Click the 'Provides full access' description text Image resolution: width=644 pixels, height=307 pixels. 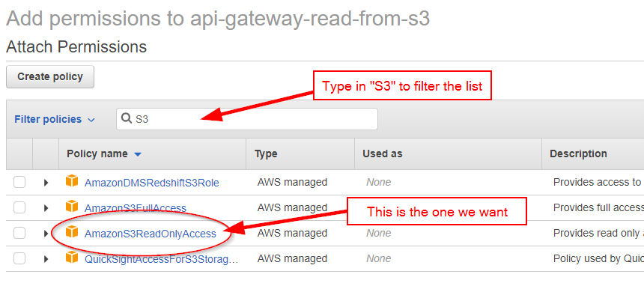(598, 207)
